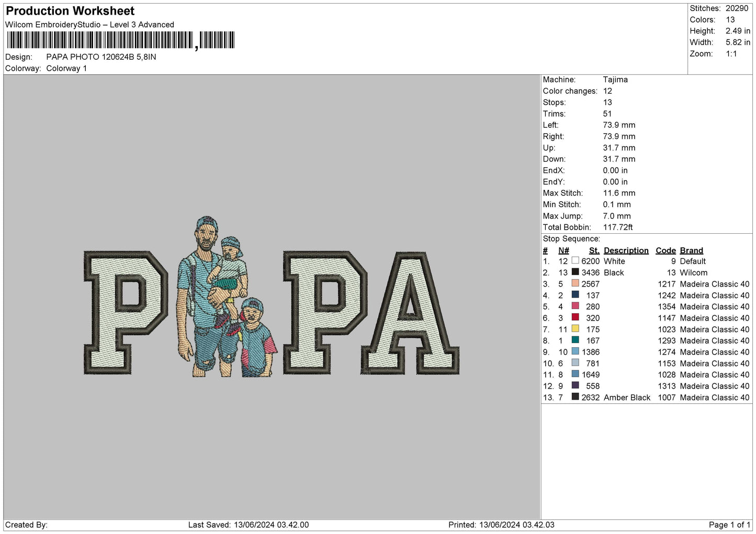Viewport: 756px width, 534px height.
Task: Click the Up value 31.7 mm
Action: click(x=619, y=148)
